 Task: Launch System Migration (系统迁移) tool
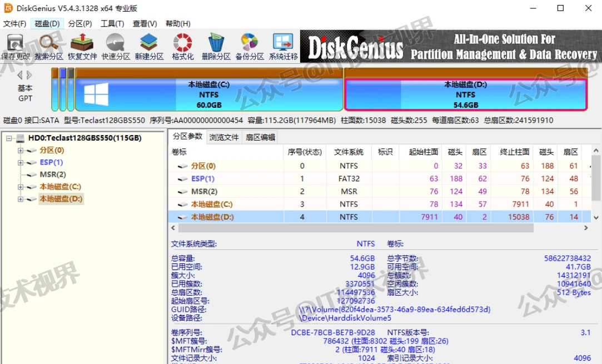283,47
